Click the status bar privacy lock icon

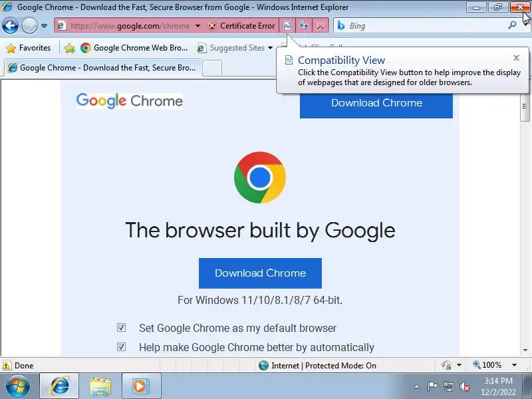pos(446,365)
